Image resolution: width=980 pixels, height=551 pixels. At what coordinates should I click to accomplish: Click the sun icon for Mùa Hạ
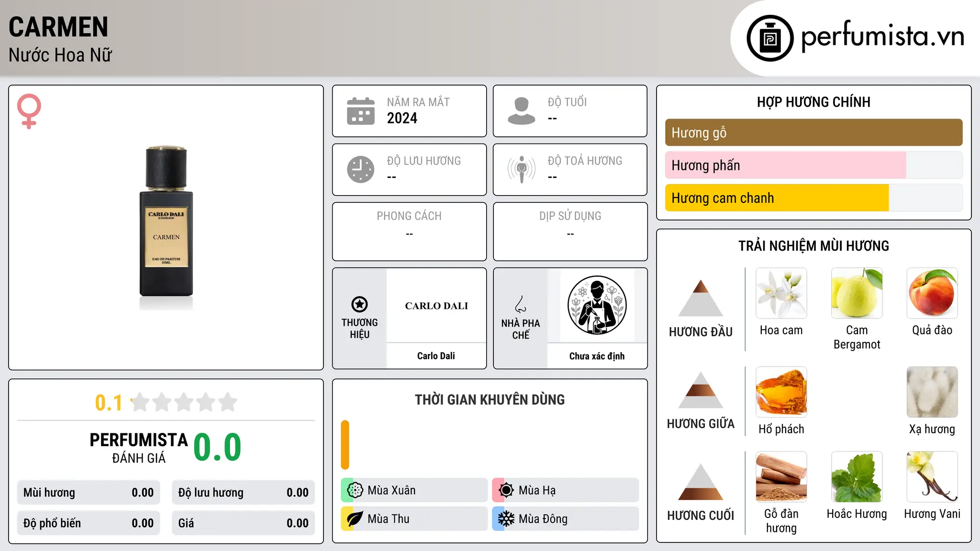pos(506,490)
